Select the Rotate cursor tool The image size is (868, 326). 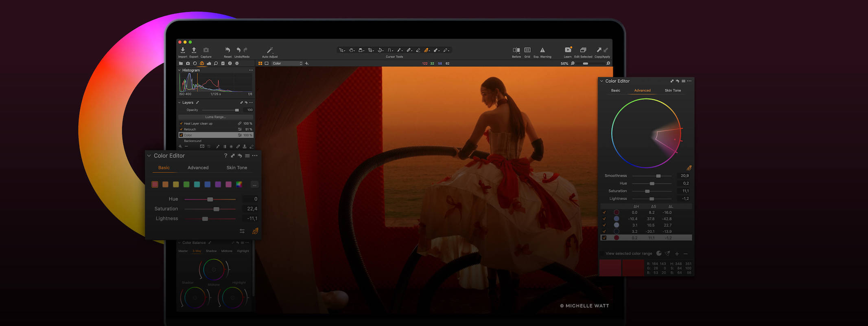tap(380, 50)
